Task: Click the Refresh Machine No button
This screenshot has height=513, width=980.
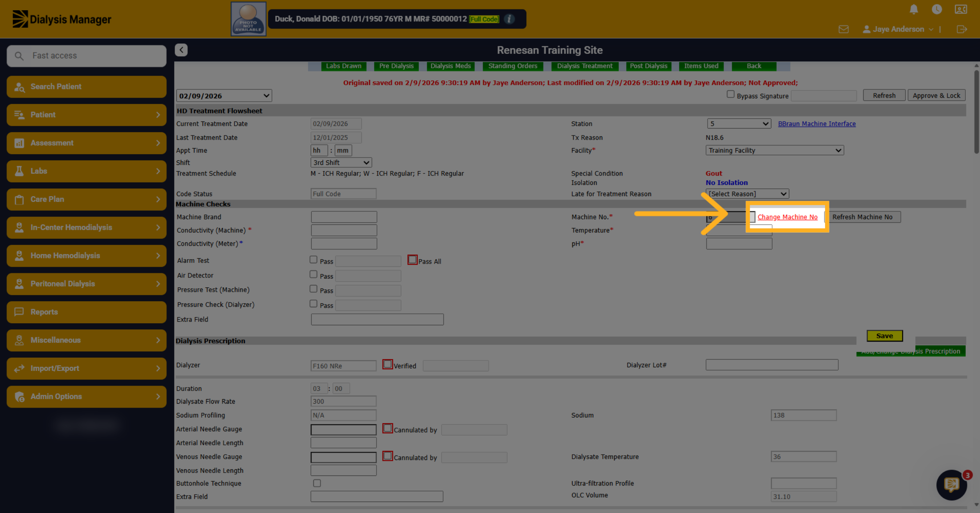Action: (862, 217)
